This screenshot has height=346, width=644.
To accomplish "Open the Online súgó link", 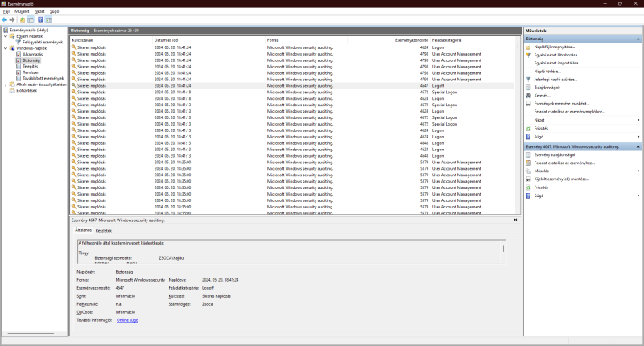I will pyautogui.click(x=127, y=320).
